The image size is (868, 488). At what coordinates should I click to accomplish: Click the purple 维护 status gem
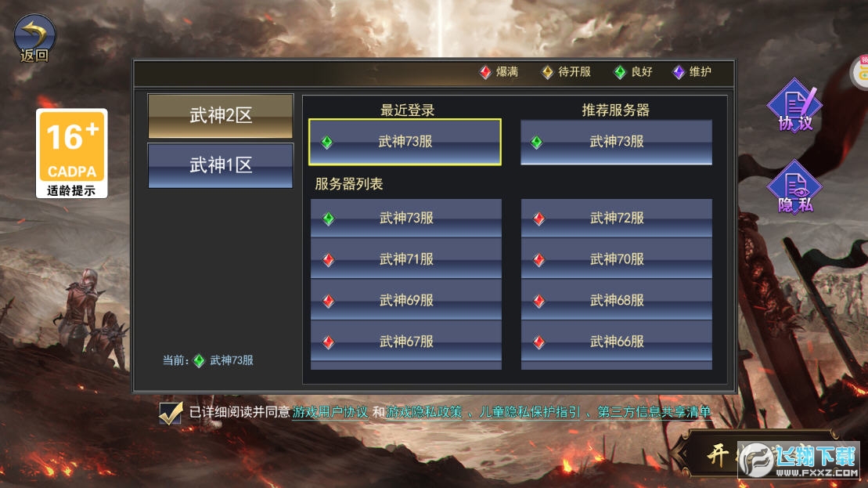[x=679, y=72]
